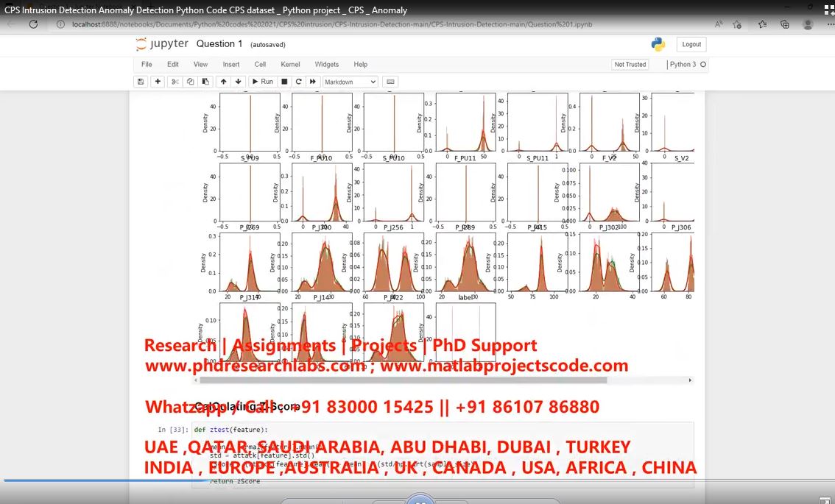Move selected cell up arrow
Screen dimensions: 835x504
[x=223, y=82]
